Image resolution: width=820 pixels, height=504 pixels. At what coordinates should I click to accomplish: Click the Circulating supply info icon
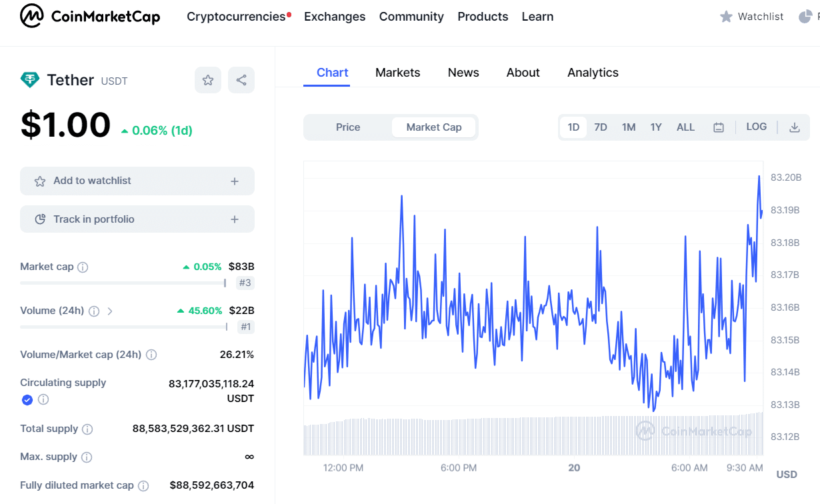click(43, 400)
